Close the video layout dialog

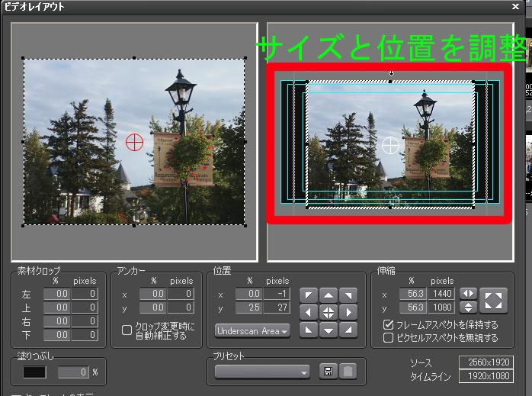point(515,6)
